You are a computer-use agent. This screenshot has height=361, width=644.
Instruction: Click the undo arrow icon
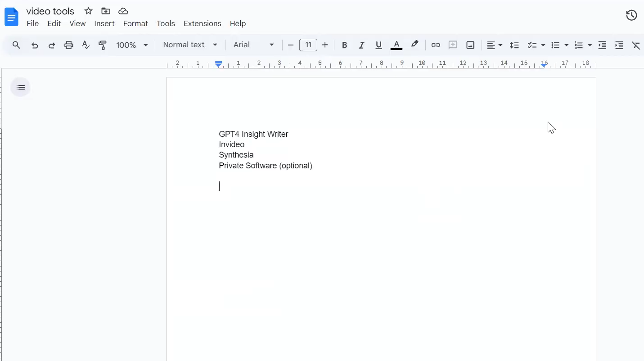pos(35,45)
